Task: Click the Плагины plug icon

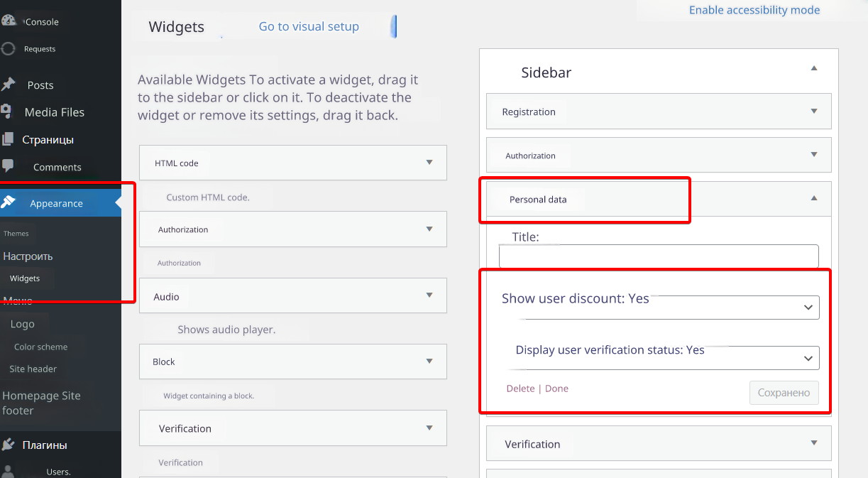Action: (x=9, y=445)
